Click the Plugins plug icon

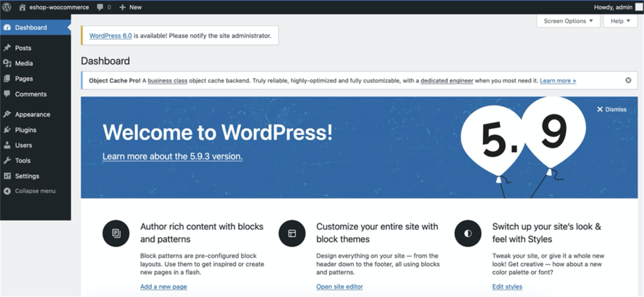click(7, 130)
